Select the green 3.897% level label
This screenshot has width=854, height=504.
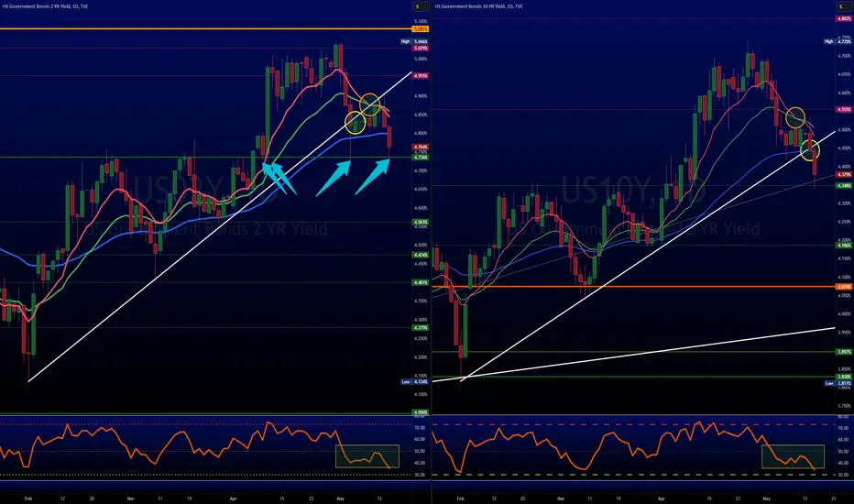[844, 352]
